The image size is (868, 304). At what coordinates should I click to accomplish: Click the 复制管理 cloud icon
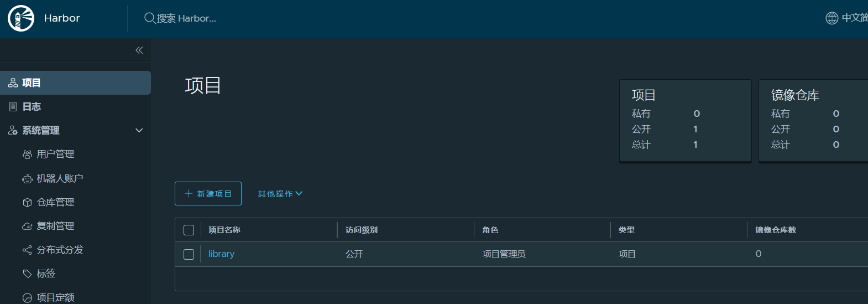click(27, 226)
